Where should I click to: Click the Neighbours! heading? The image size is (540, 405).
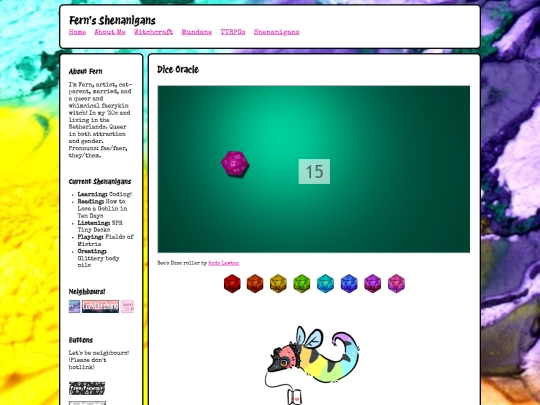click(x=87, y=292)
